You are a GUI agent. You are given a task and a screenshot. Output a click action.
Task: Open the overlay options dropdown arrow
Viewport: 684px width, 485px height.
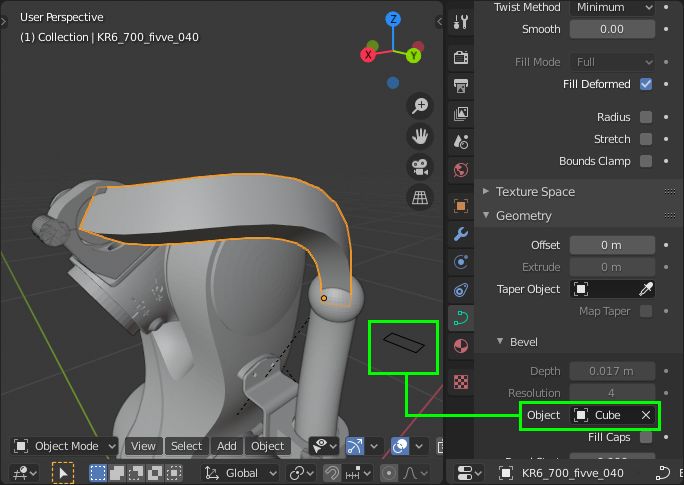pyautogui.click(x=419, y=446)
